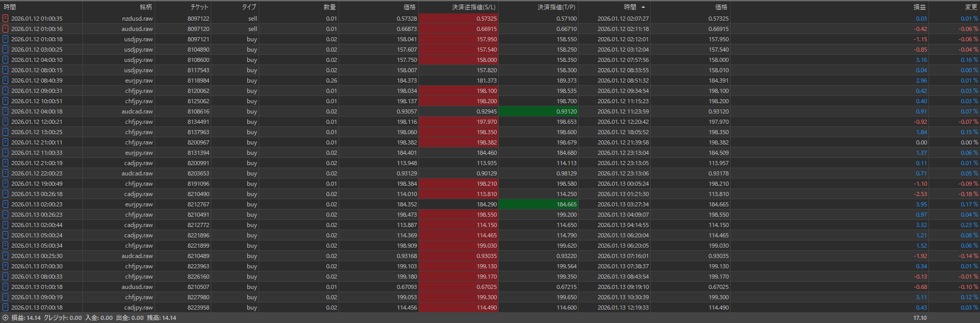The image size is (980, 323).
Task: Click the 決済指値(T/P) column header
Action: pyautogui.click(x=556, y=7)
